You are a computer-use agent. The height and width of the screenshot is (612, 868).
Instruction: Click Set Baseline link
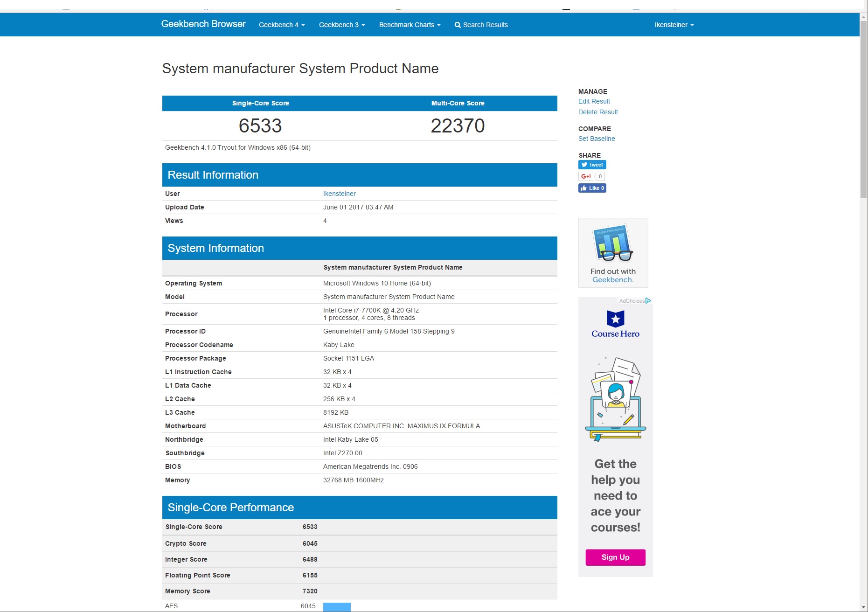coord(597,139)
